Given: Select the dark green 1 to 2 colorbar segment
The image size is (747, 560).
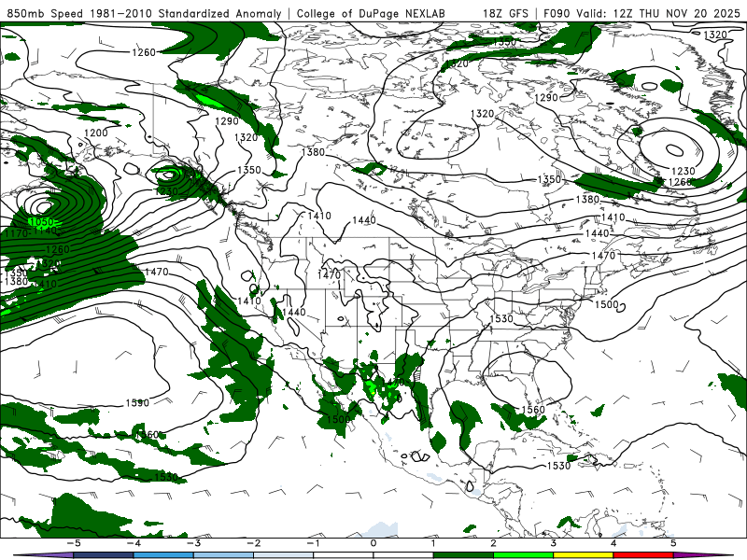Looking at the screenshot, I should coord(463,555).
